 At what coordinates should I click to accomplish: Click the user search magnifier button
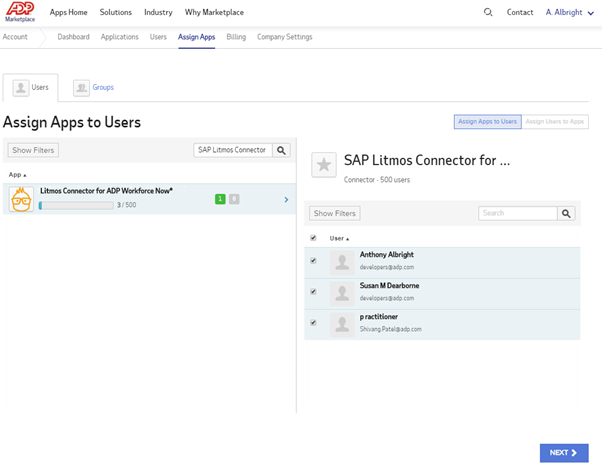coord(566,214)
